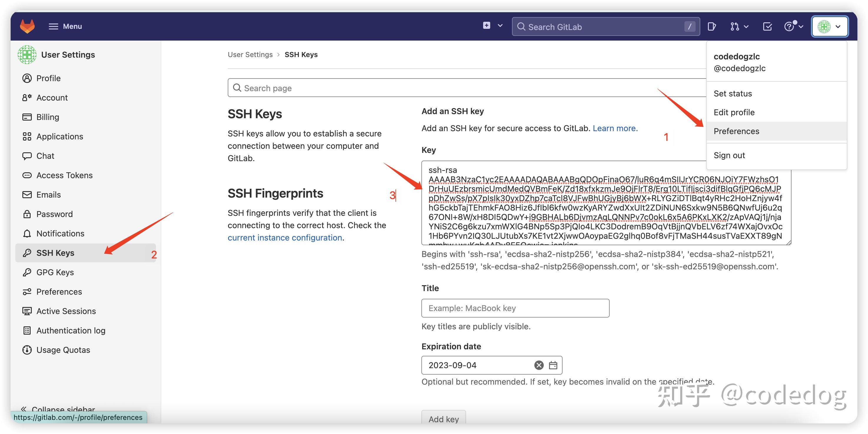The image size is (868, 434).
Task: Click the GitLab fox logo
Action: coord(27,26)
